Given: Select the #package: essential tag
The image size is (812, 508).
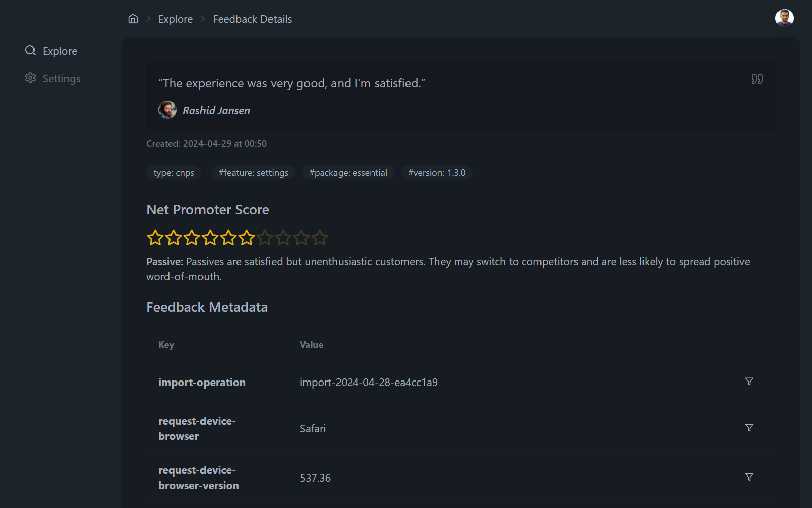Looking at the screenshot, I should 348,173.
